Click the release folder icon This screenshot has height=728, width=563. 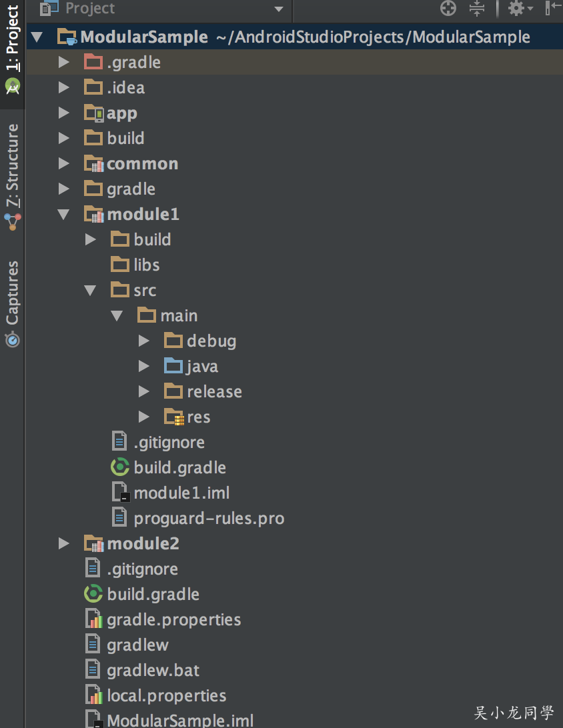[173, 391]
